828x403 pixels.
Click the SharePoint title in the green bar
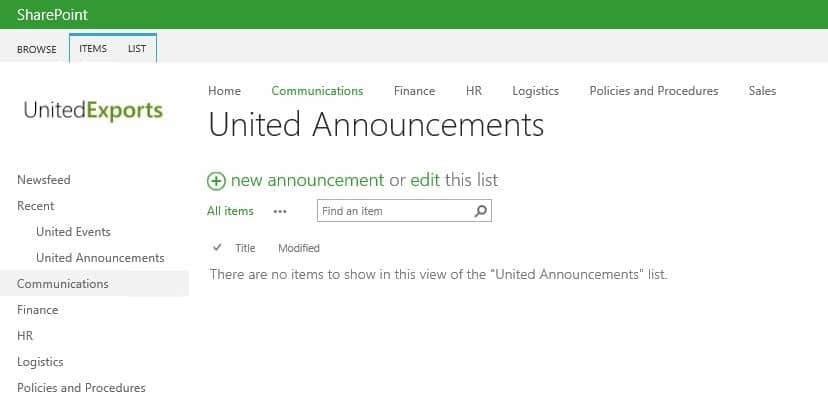coord(52,15)
